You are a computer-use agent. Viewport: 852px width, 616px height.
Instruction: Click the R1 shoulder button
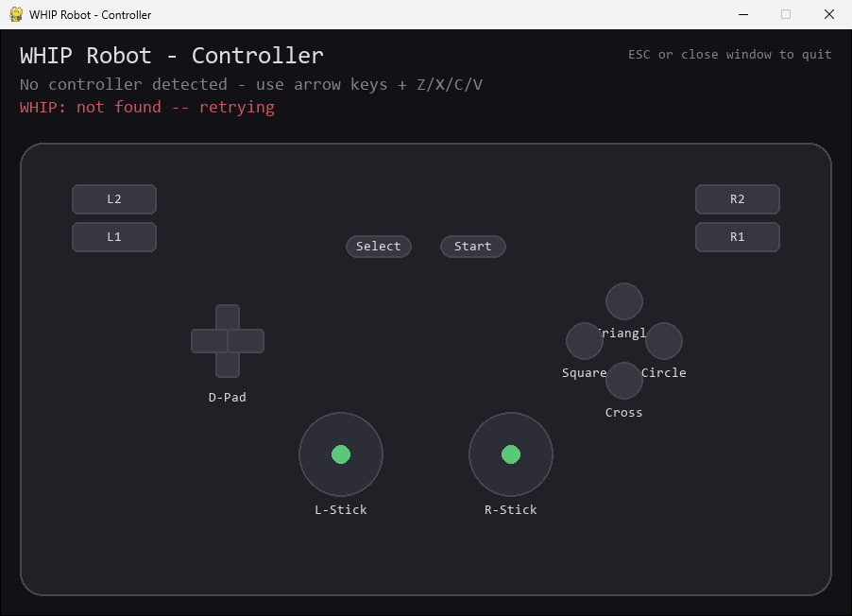(x=738, y=237)
